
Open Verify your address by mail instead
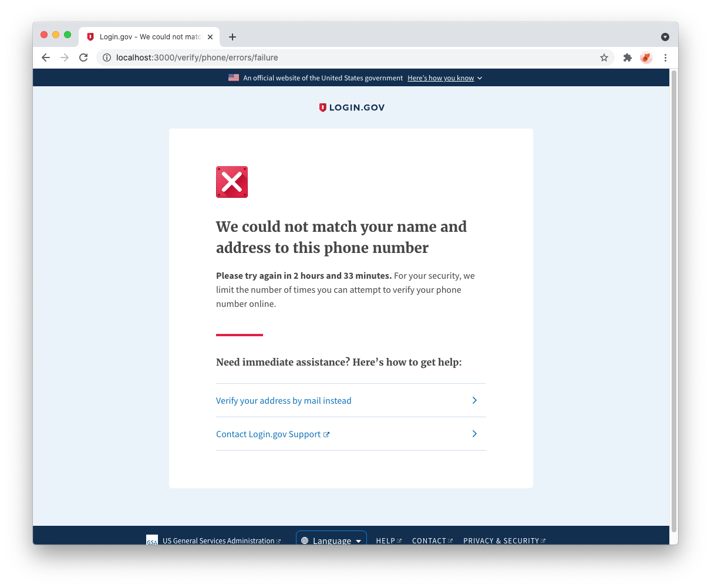pyautogui.click(x=284, y=400)
